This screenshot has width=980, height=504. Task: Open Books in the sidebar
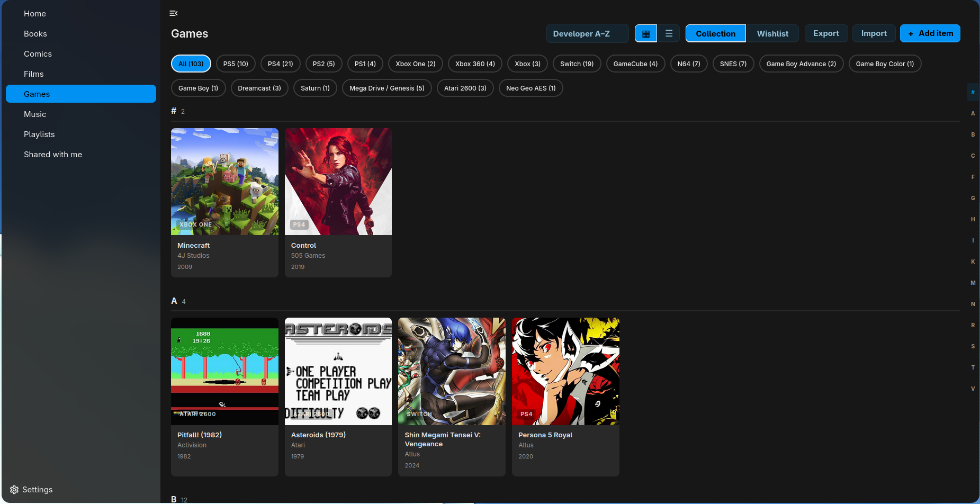pyautogui.click(x=81, y=34)
